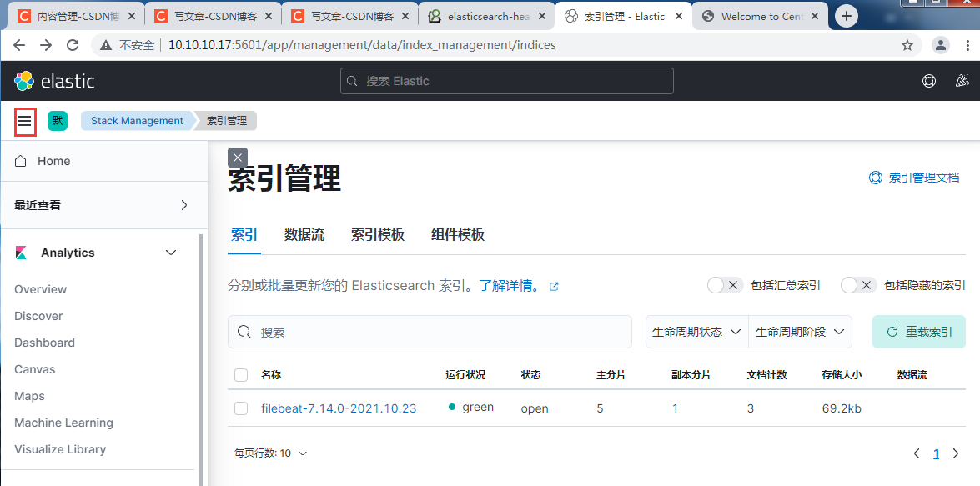Screen dimensions: 980x486
Task: Open the Chrome profile avatar icon
Action: point(940,45)
